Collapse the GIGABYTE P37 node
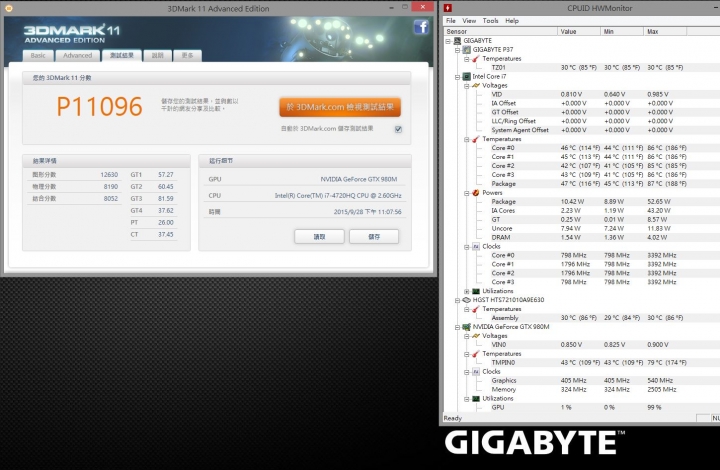This screenshot has height=470, width=720. (x=457, y=50)
